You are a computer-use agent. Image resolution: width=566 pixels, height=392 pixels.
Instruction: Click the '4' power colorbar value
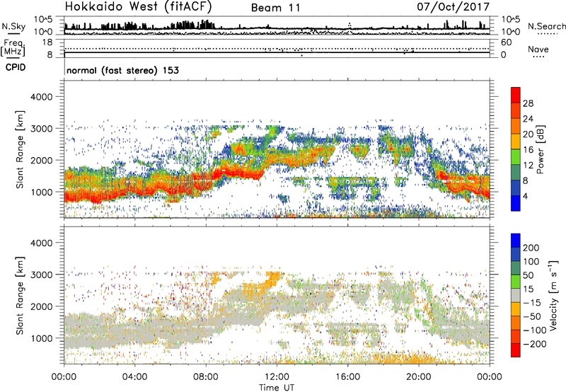point(525,196)
